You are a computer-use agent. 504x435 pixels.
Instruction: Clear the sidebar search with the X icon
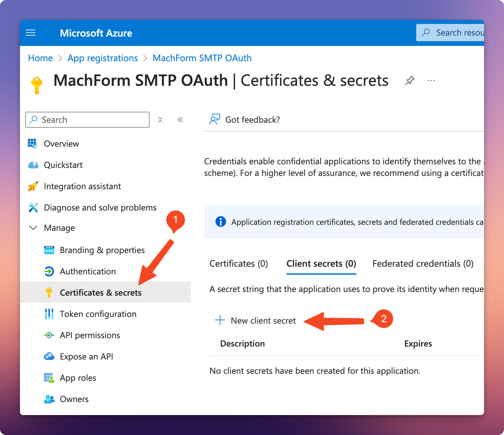[160, 120]
